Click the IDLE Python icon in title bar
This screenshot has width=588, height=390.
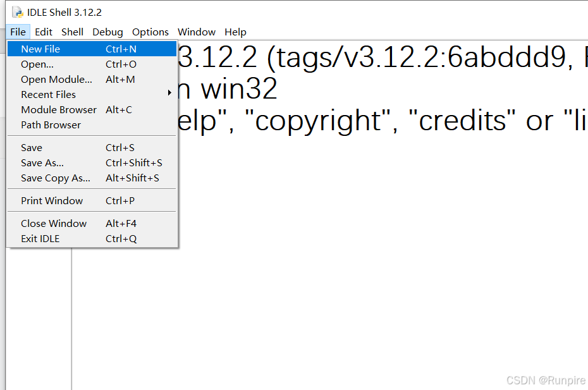click(18, 13)
